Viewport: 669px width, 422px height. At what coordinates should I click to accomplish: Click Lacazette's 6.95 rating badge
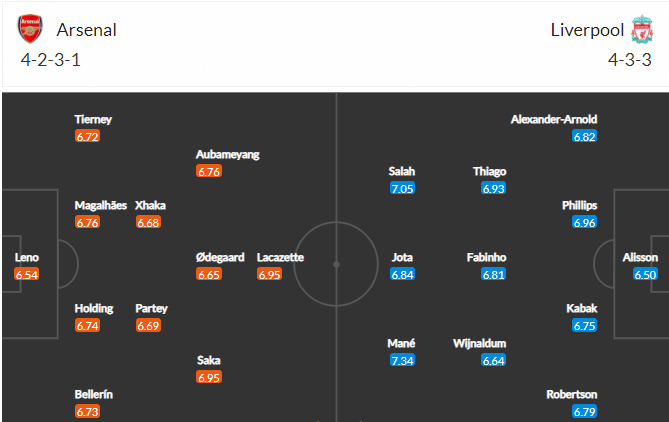coord(269,274)
